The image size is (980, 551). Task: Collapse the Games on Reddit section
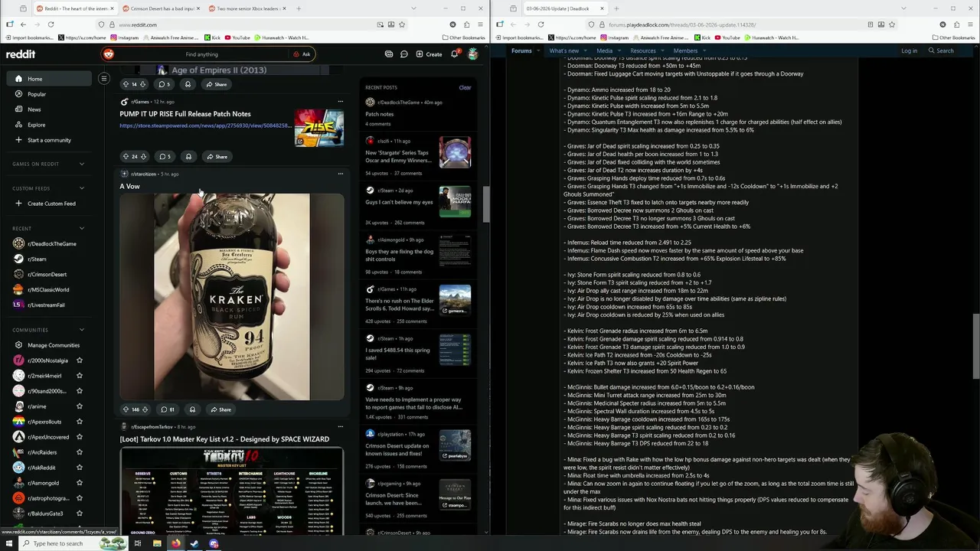click(x=82, y=164)
